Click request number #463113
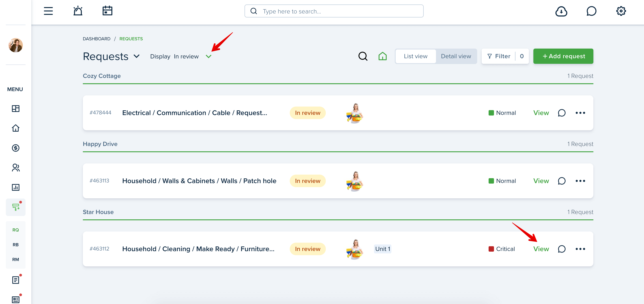This screenshot has height=304, width=644. coord(99,180)
